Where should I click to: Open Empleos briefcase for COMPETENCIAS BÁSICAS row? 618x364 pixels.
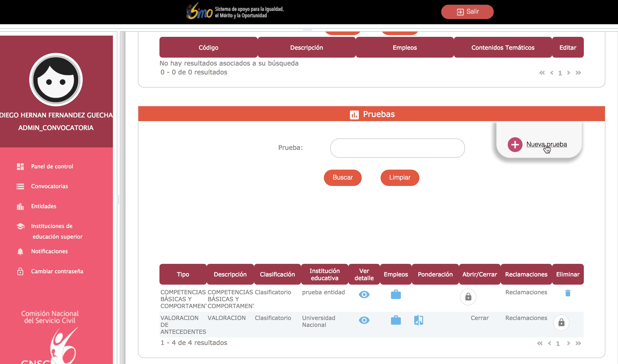[396, 295]
